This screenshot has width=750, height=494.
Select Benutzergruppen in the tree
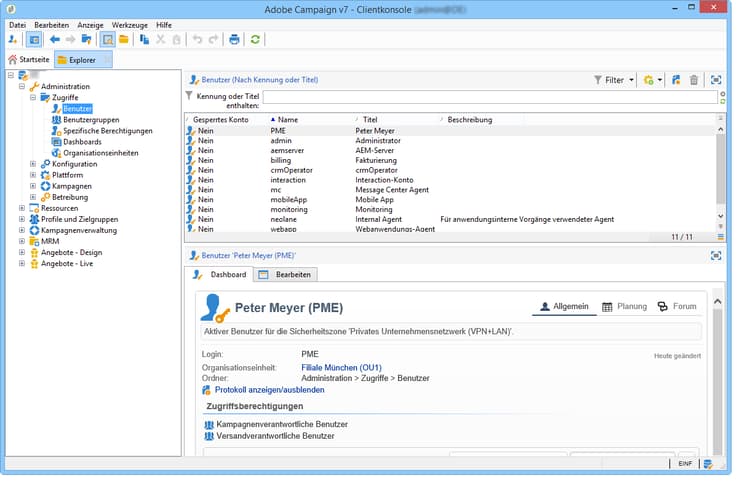(x=91, y=120)
